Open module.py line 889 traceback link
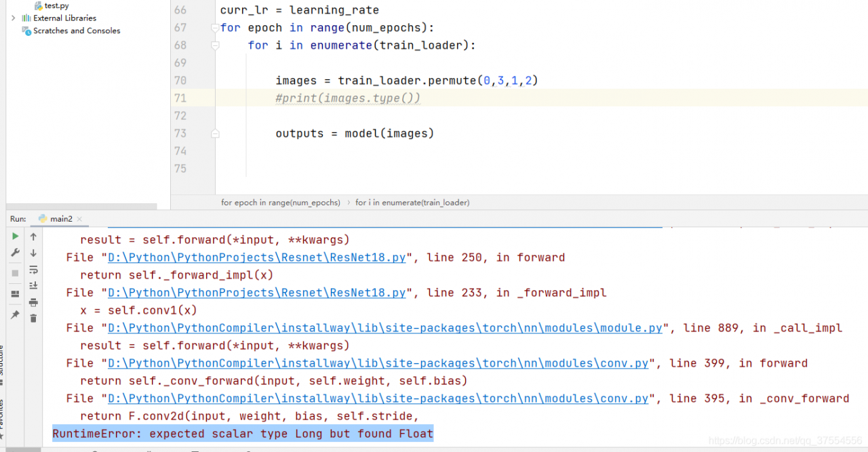The width and height of the screenshot is (868, 452). (x=384, y=328)
